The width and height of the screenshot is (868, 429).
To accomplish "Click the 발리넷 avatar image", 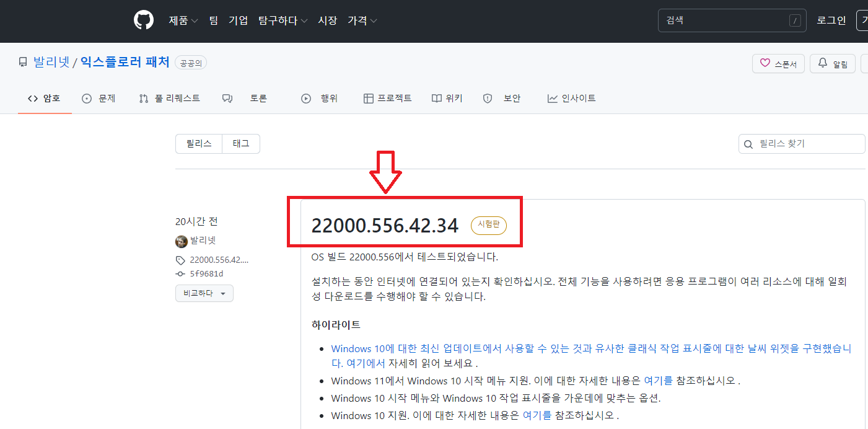I will (182, 241).
